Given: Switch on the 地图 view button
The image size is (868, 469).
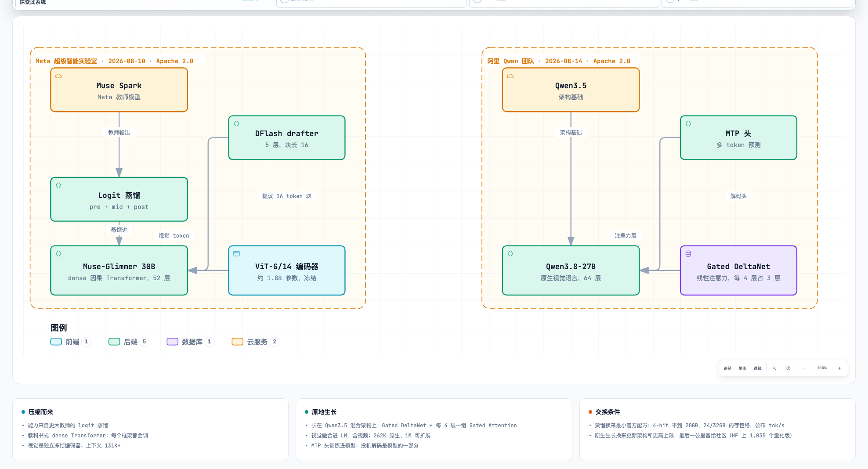Looking at the screenshot, I should point(742,368).
